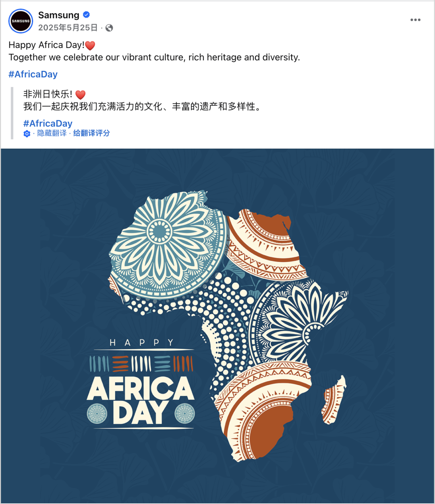
Task: Open the three-dot post options menu
Action: pos(415,20)
